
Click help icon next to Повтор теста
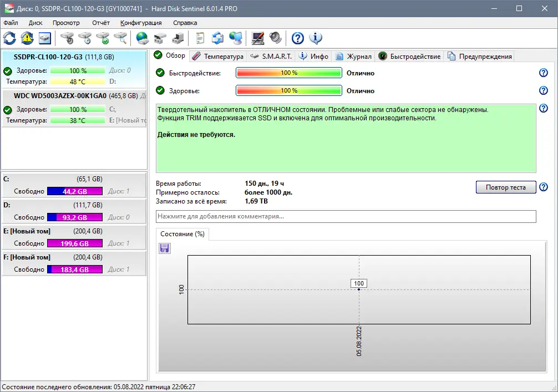click(544, 187)
